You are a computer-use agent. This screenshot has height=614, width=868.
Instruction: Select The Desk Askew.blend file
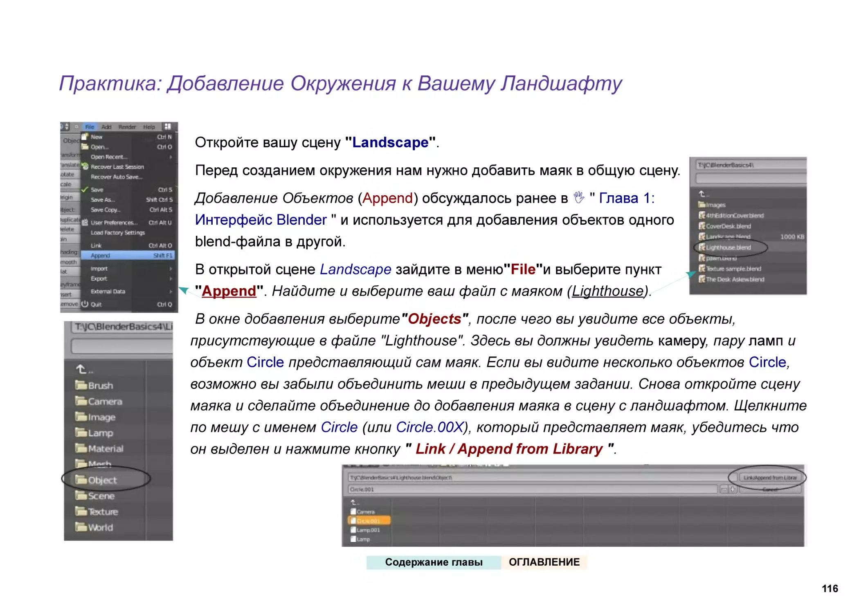731,279
